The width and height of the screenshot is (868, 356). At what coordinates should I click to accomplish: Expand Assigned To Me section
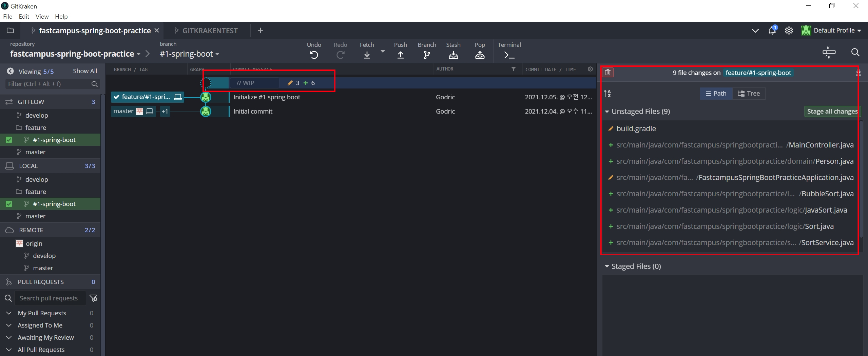click(9, 325)
